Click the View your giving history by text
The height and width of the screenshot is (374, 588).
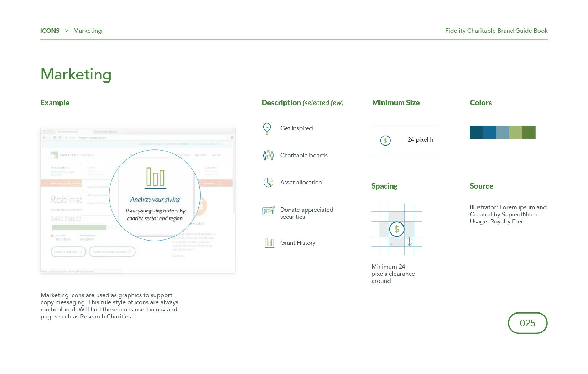(x=156, y=211)
